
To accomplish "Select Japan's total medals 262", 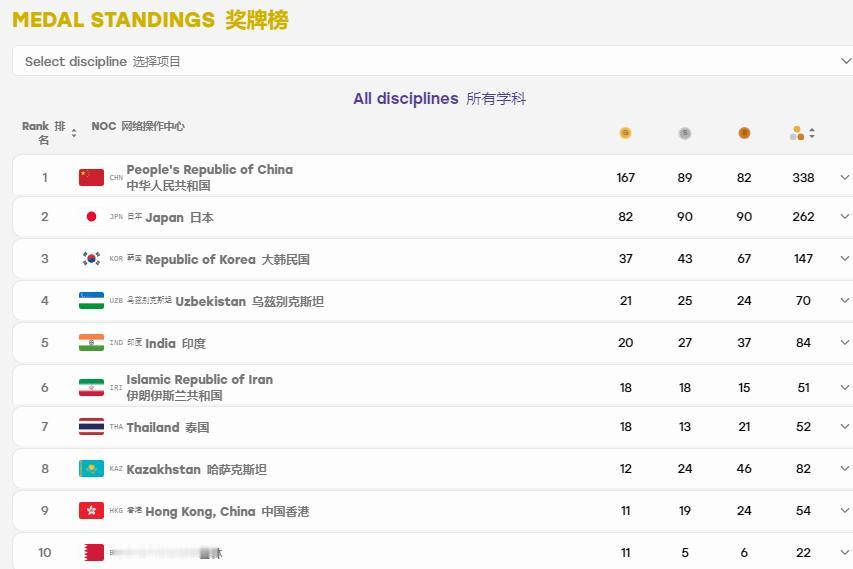I will (803, 217).
